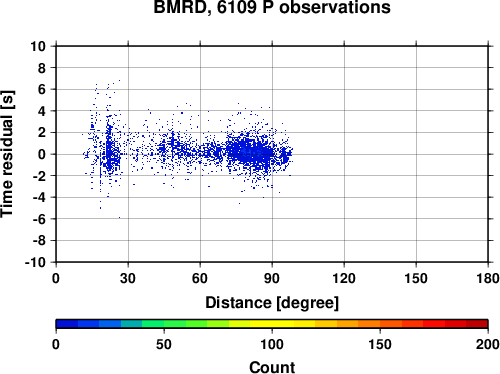
Task: Click the dark blue start of the colorbar
Action: [x=67, y=324]
